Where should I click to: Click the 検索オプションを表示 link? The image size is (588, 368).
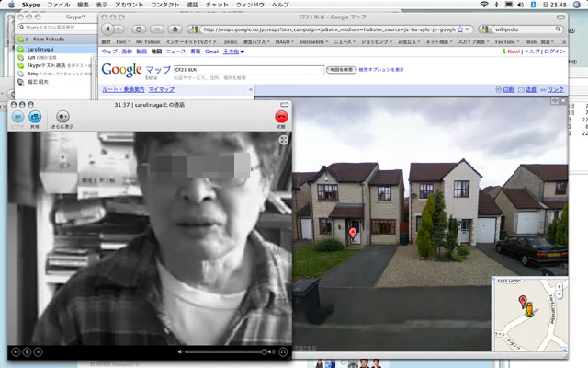[381, 70]
